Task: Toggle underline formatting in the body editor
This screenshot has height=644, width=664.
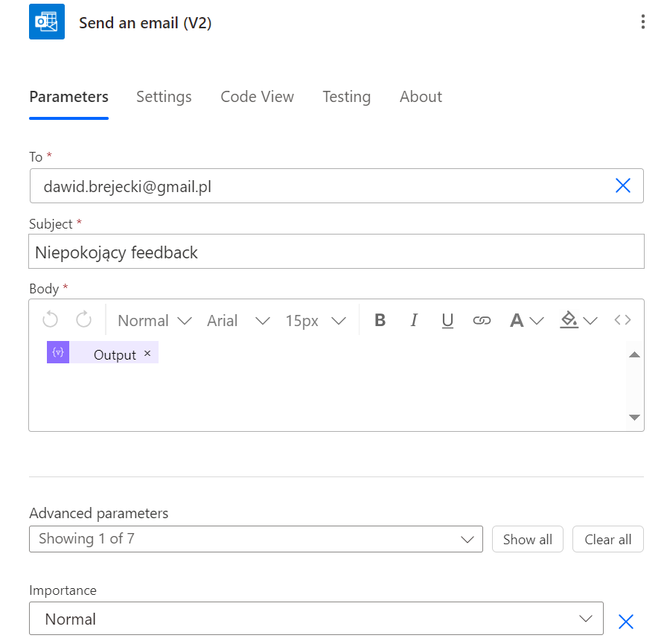Action: coord(447,320)
